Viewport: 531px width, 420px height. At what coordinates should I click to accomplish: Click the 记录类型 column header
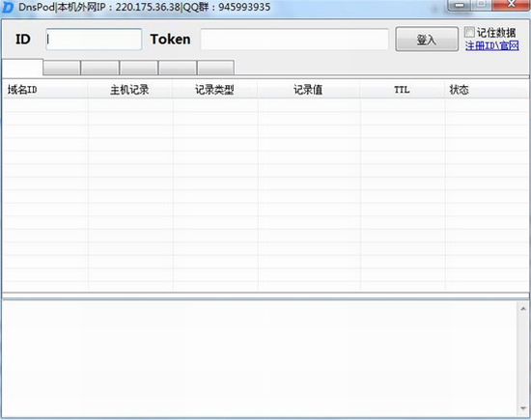tap(215, 90)
